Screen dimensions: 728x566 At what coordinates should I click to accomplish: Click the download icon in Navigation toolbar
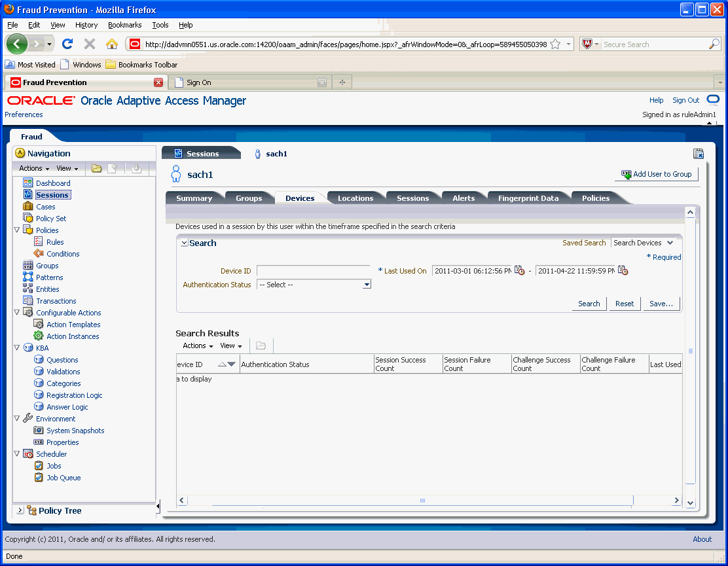click(136, 168)
